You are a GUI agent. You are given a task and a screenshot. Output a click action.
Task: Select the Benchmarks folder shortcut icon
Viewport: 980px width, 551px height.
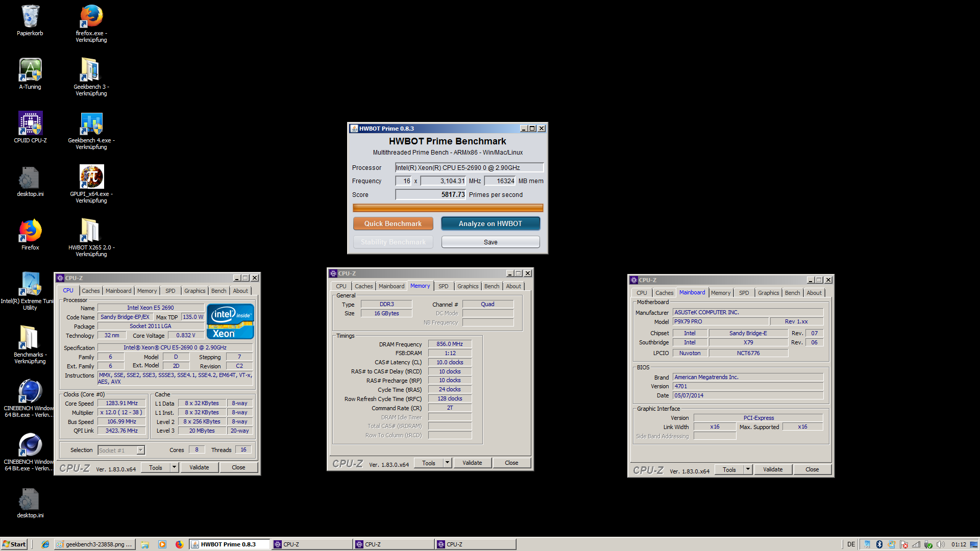tap(30, 338)
